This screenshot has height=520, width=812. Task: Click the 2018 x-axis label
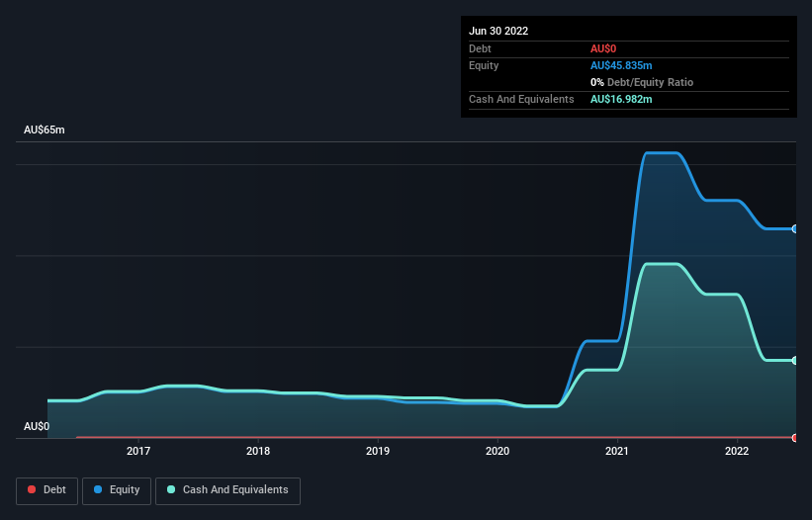tap(258, 451)
